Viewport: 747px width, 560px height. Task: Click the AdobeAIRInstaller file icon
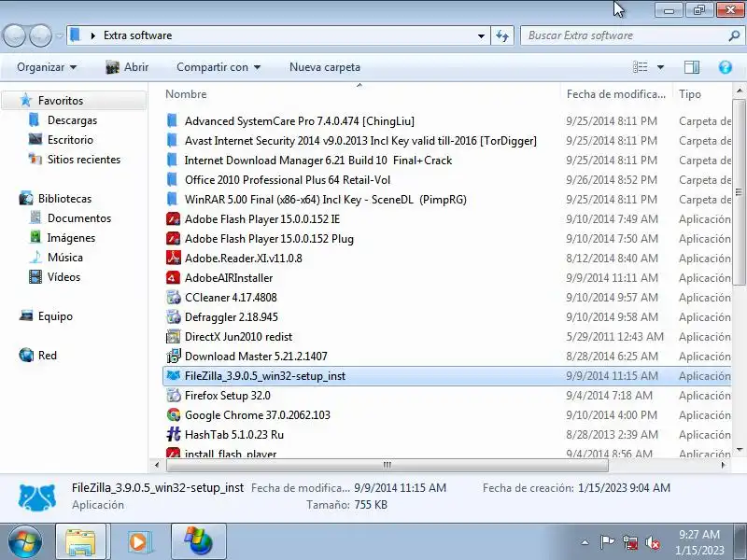point(173,277)
